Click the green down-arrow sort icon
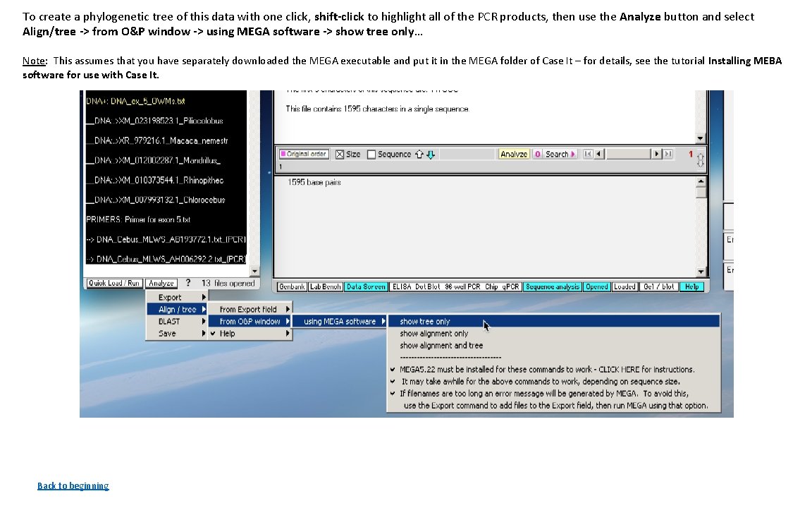The image size is (812, 508). pos(430,154)
